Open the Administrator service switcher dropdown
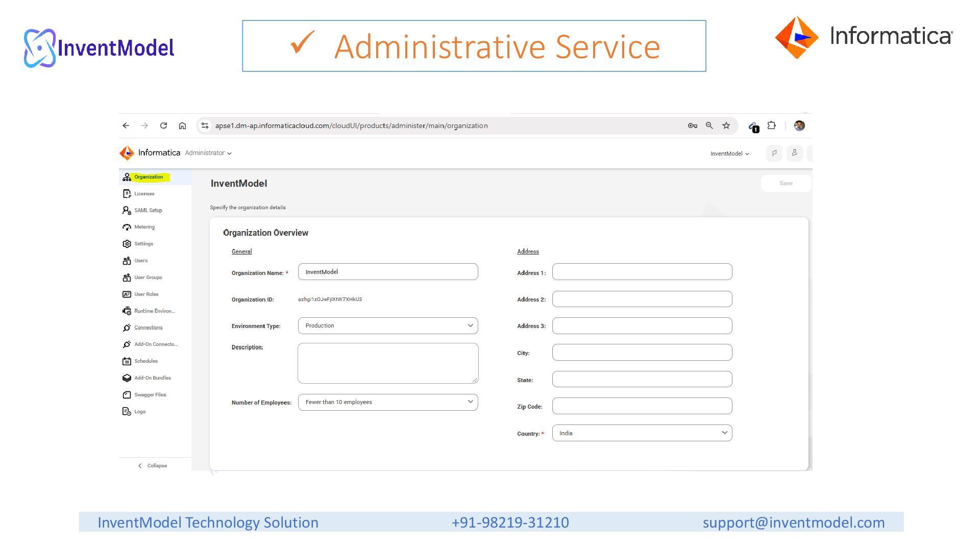Viewport: 980px width, 551px height. click(208, 153)
